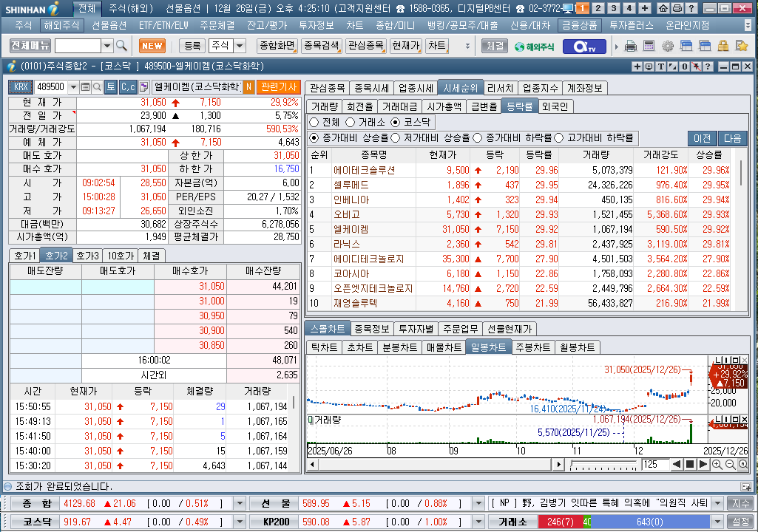Expand the KP200 ticker dropdown
This screenshot has height=532, width=758.
tap(478, 522)
